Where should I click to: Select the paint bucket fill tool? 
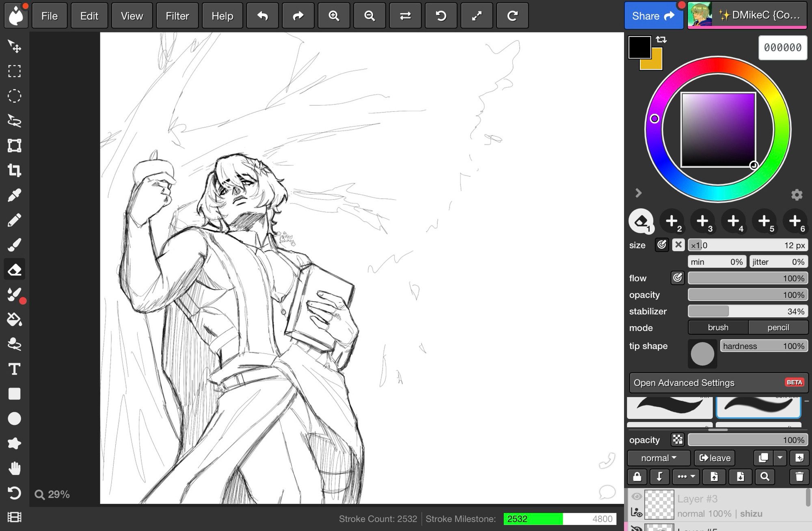15,319
